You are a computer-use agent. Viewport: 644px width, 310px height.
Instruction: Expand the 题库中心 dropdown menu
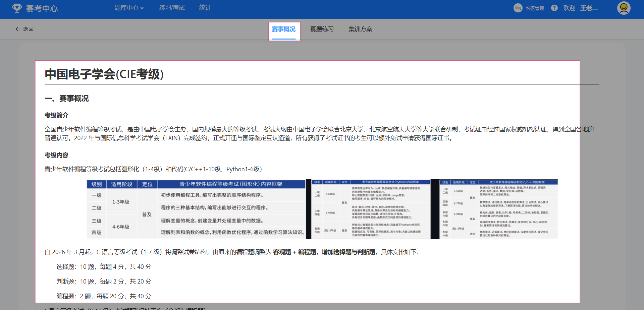[129, 8]
